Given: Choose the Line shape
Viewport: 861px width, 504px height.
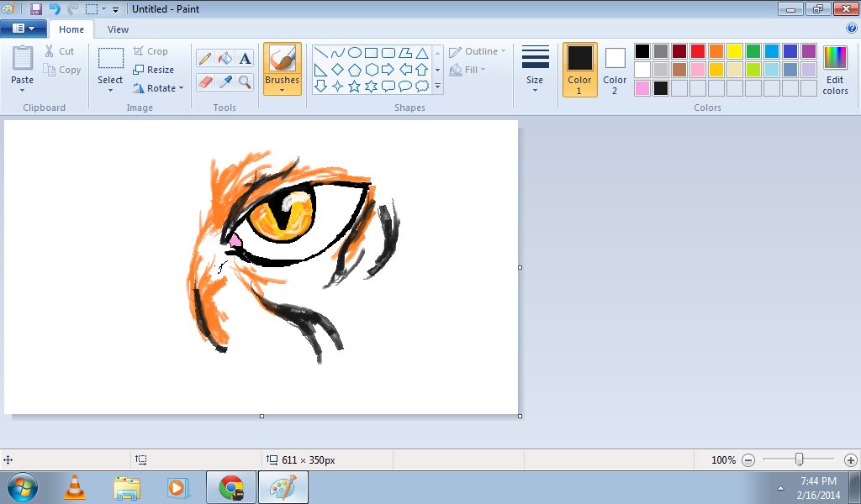Looking at the screenshot, I should (321, 53).
